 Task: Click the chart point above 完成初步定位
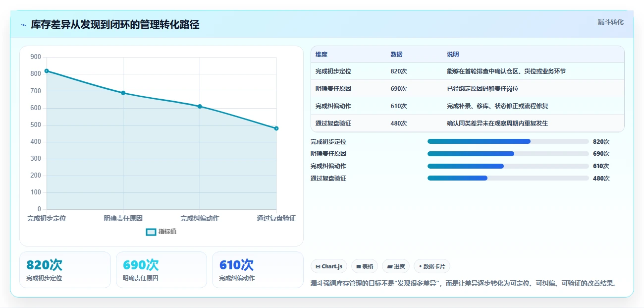coord(47,71)
